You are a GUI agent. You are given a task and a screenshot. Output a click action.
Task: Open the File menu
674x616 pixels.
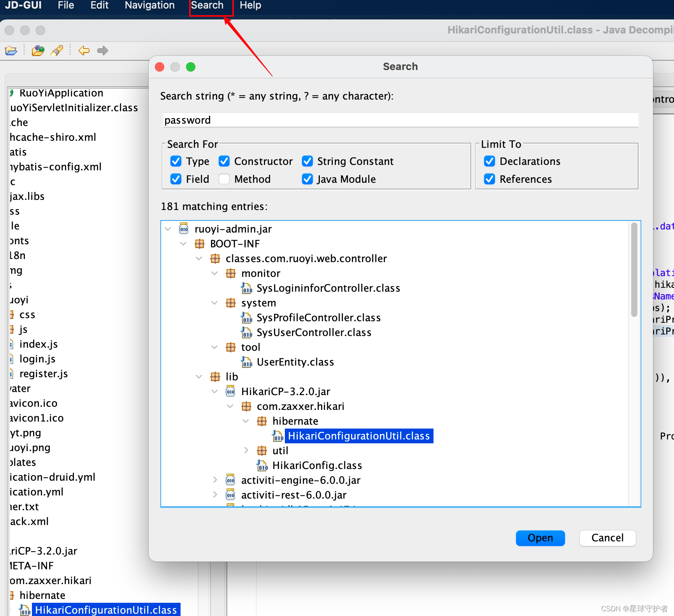[x=66, y=5]
